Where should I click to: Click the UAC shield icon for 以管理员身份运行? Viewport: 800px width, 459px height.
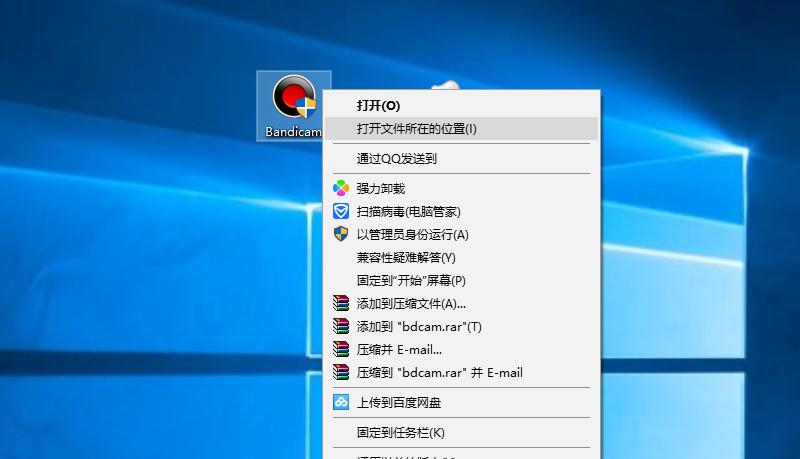(341, 234)
